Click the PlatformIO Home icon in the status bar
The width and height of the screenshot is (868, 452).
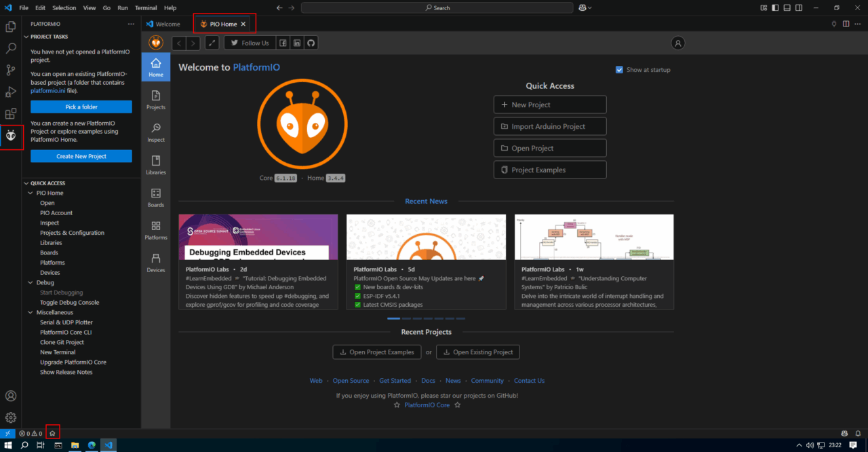point(52,433)
